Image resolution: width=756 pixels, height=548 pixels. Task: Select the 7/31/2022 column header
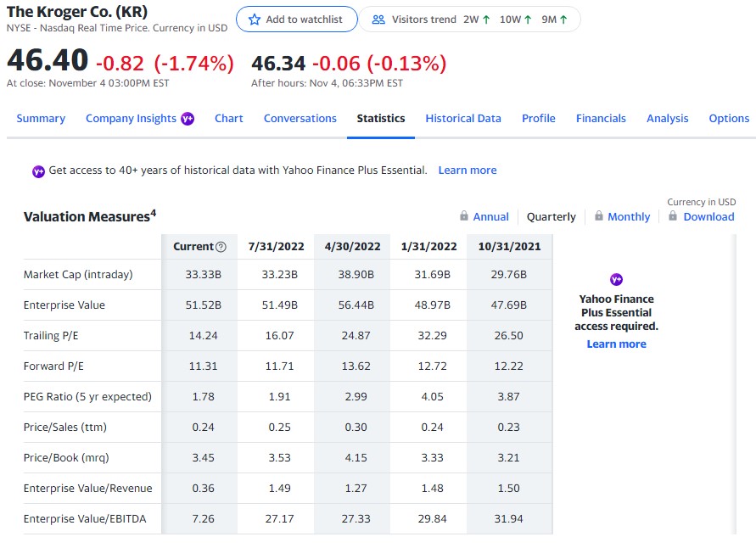tap(275, 246)
